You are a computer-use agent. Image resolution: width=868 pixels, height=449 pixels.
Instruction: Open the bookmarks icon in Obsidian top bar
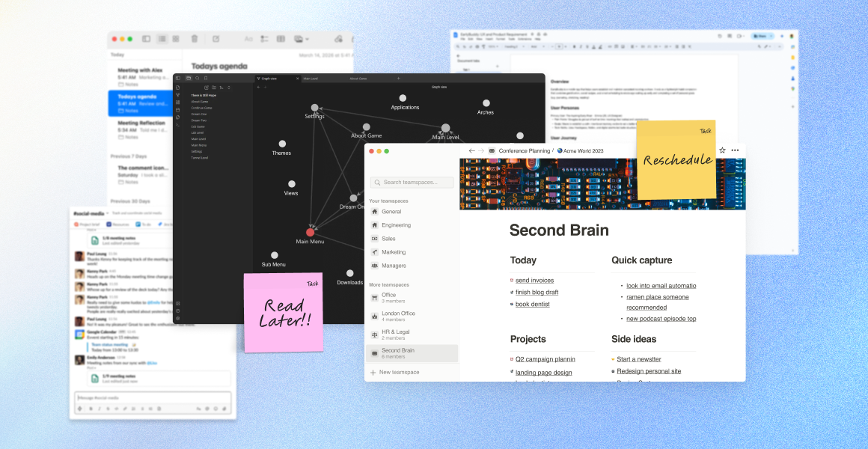tap(206, 78)
